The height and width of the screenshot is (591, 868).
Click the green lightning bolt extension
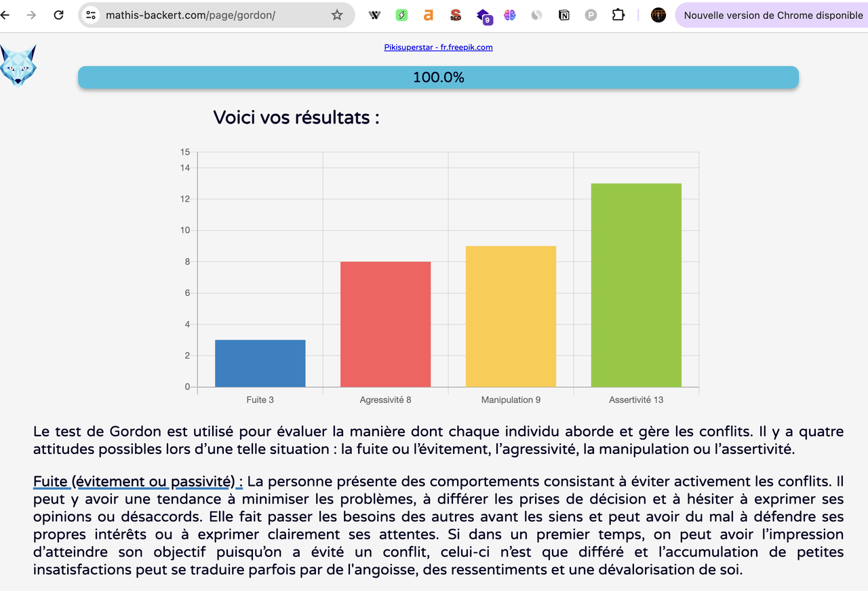pos(401,14)
